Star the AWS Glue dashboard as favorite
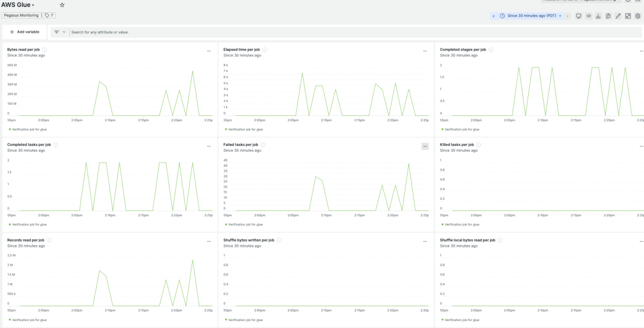 click(x=62, y=5)
